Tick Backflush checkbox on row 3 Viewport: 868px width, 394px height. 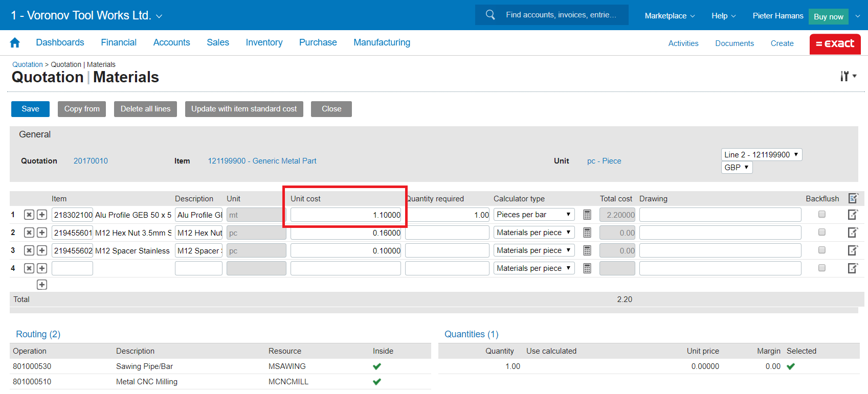pos(821,250)
